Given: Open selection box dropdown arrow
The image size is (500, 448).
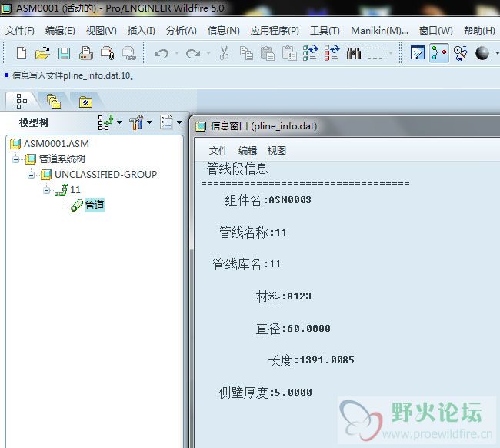Looking at the screenshot, I should coord(391,53).
